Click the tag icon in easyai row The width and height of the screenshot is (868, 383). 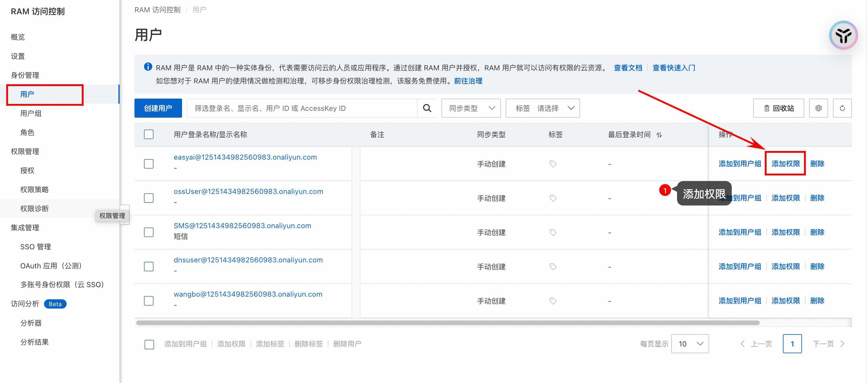[553, 164]
